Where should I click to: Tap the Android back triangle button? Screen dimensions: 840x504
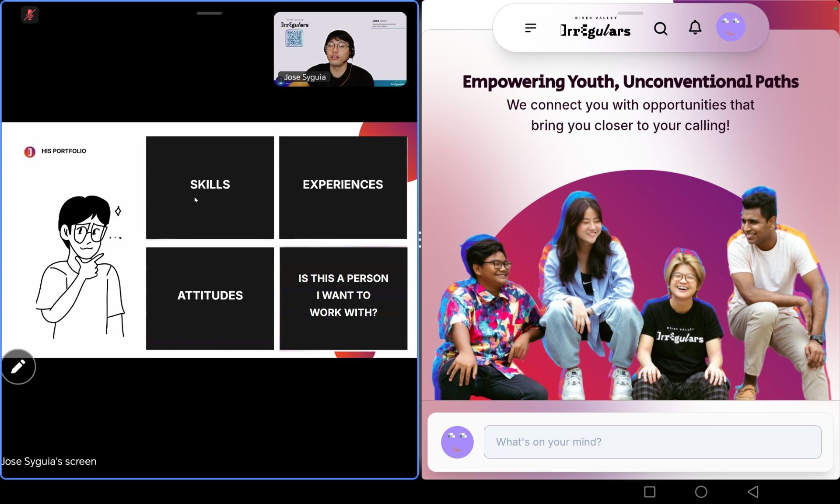753,492
